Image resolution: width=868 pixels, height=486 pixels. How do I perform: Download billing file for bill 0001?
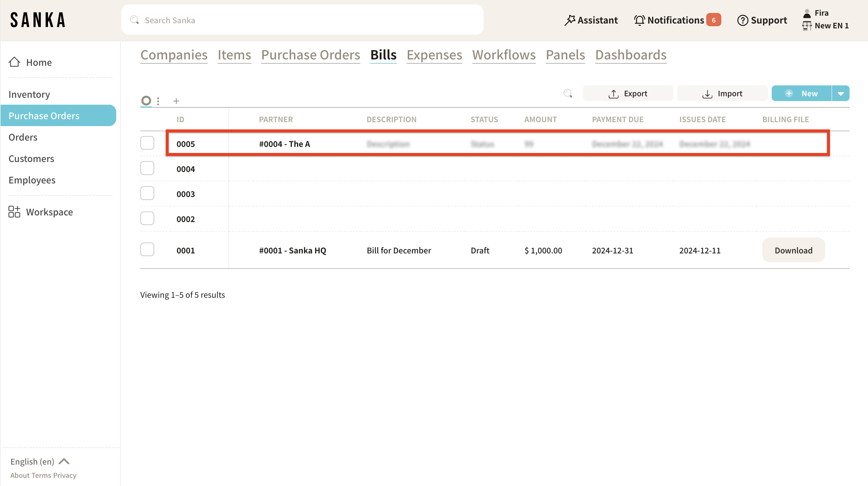[x=793, y=250]
